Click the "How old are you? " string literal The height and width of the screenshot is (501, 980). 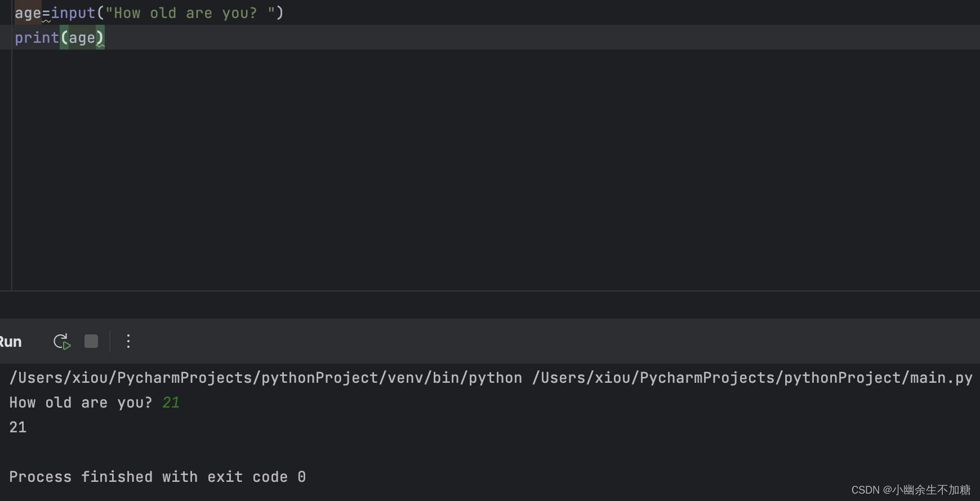point(190,13)
